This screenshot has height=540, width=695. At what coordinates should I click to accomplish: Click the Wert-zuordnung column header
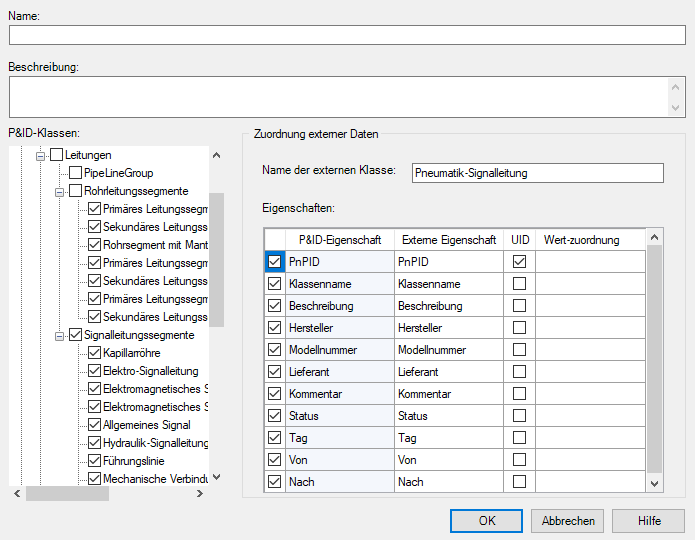tap(581, 240)
